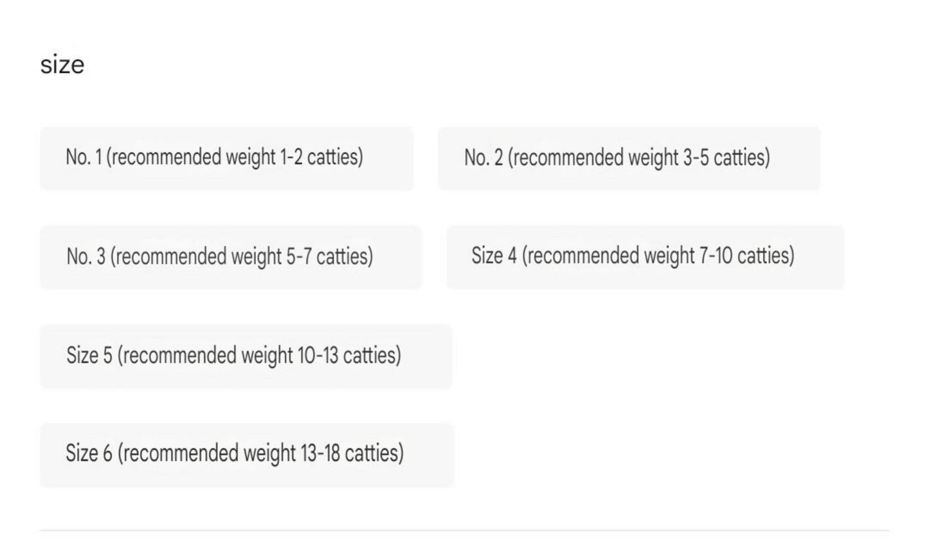Choose the 10-13 catties weight option
Viewport: 929px width, 560px height.
pos(246,356)
